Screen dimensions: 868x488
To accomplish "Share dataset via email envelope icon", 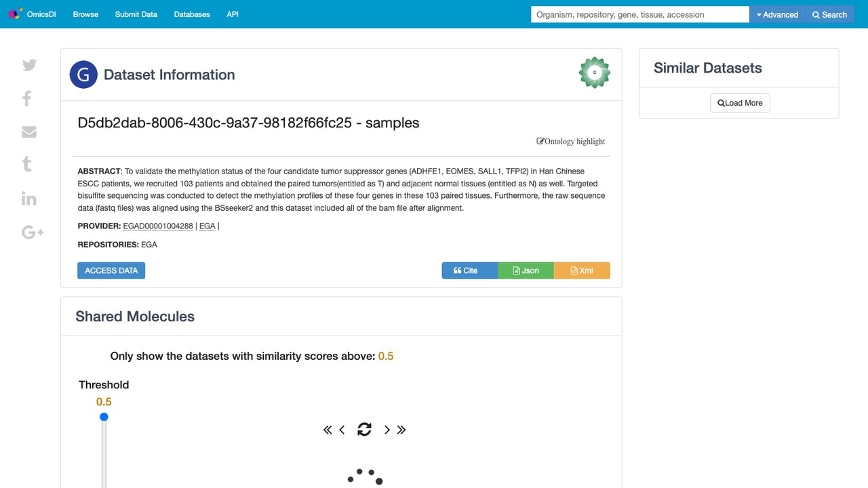I will coord(29,131).
